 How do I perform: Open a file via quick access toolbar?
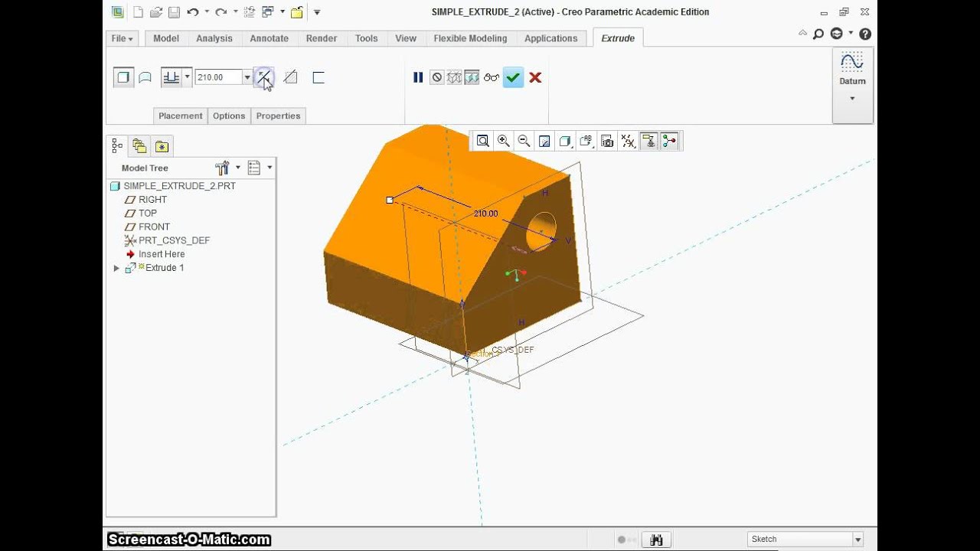(x=156, y=12)
